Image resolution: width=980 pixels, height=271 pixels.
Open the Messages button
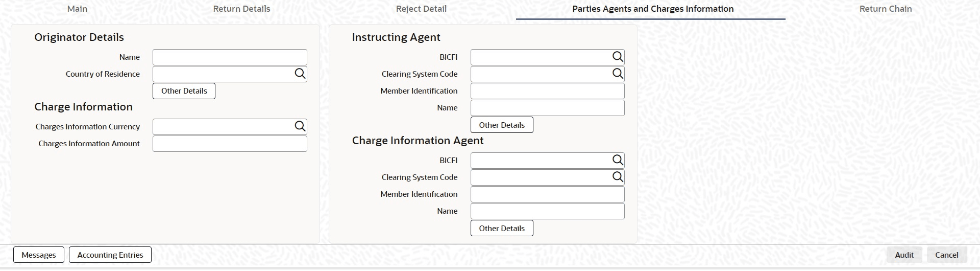coord(39,255)
